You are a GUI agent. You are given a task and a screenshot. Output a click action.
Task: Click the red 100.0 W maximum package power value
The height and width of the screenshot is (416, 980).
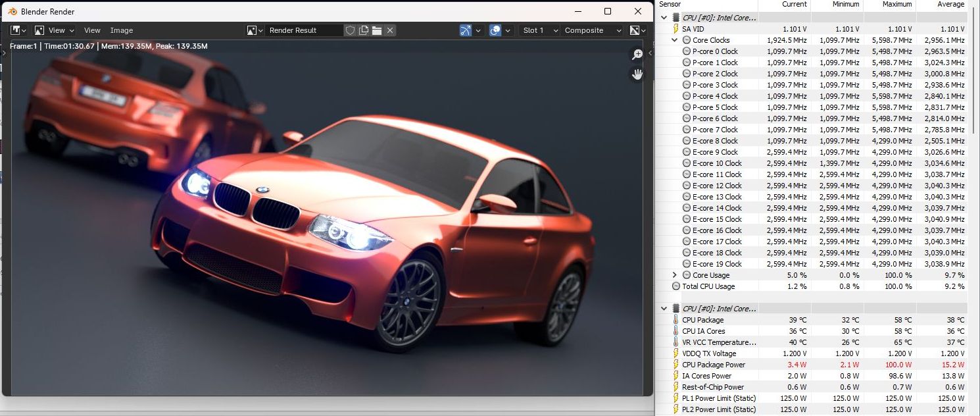(898, 365)
